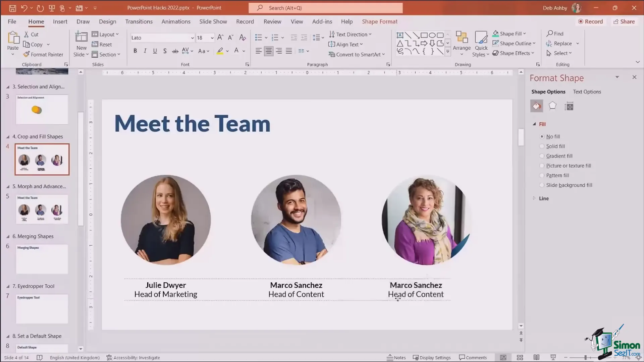The image size is (644, 362).
Task: Click the Numbering list icon
Action: 275,38
